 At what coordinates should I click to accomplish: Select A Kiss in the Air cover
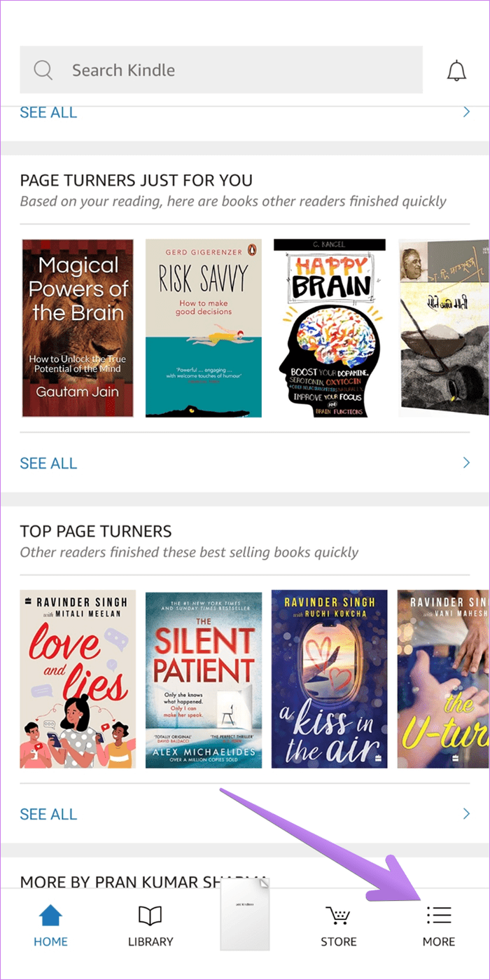[x=329, y=679]
